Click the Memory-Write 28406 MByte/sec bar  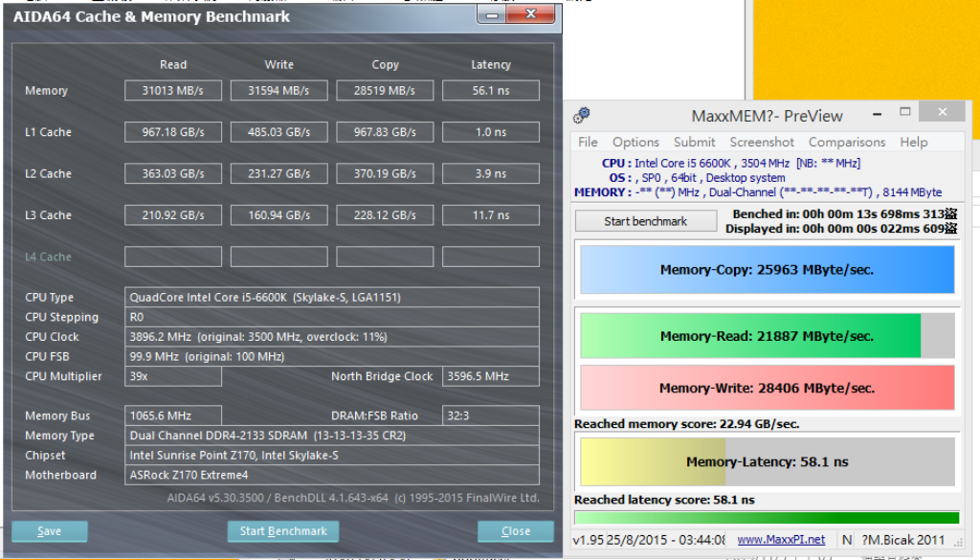767,388
